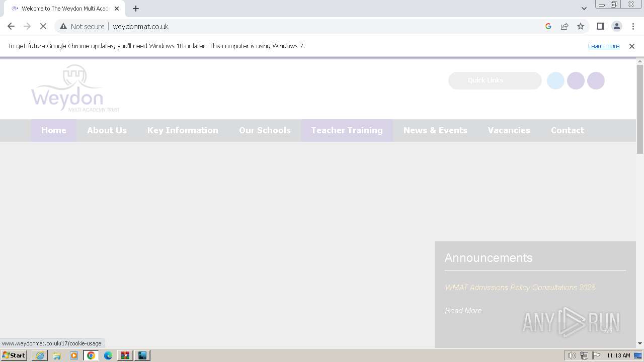Image resolution: width=644 pixels, height=362 pixels.
Task: Click the Google search icon in address bar
Action: coord(548,27)
